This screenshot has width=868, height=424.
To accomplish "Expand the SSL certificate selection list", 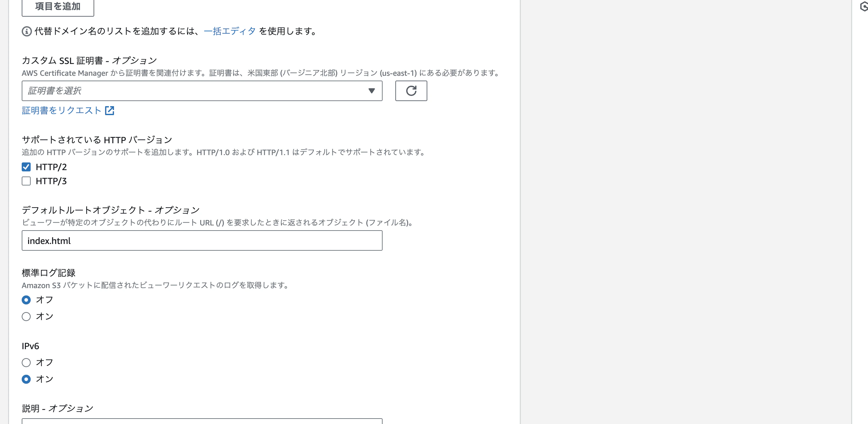I will click(x=202, y=91).
